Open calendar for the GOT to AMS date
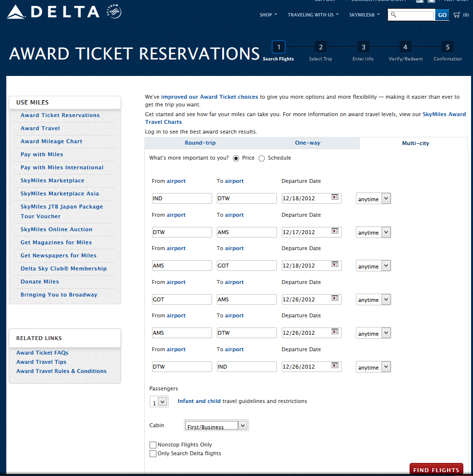 point(335,298)
